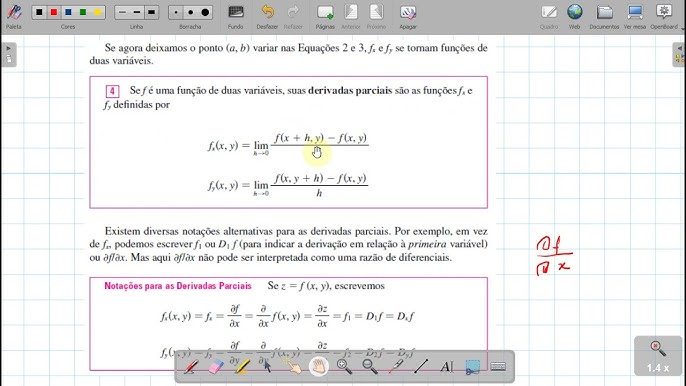Select the red pen color
This screenshot has width=686, height=386.
coord(54,12)
